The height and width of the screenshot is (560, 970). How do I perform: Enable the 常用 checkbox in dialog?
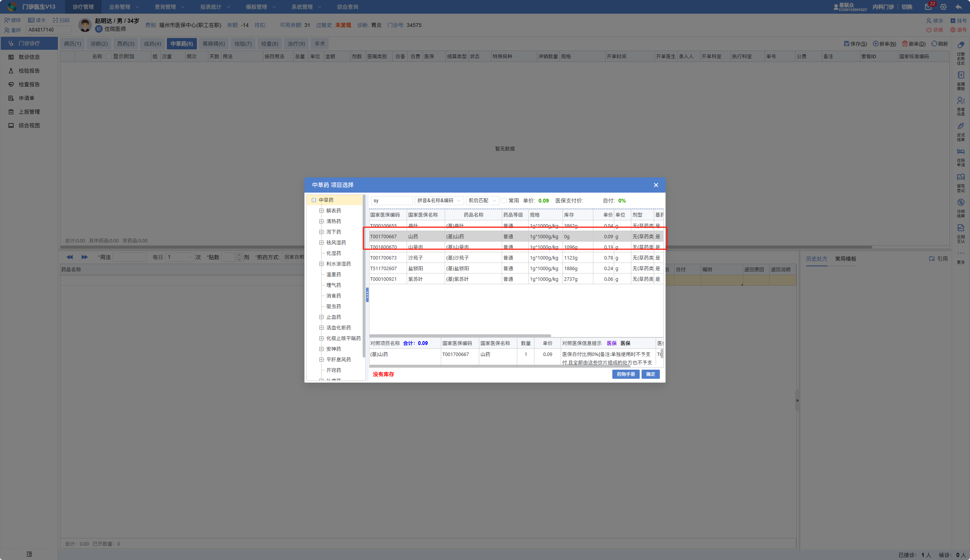coord(504,201)
